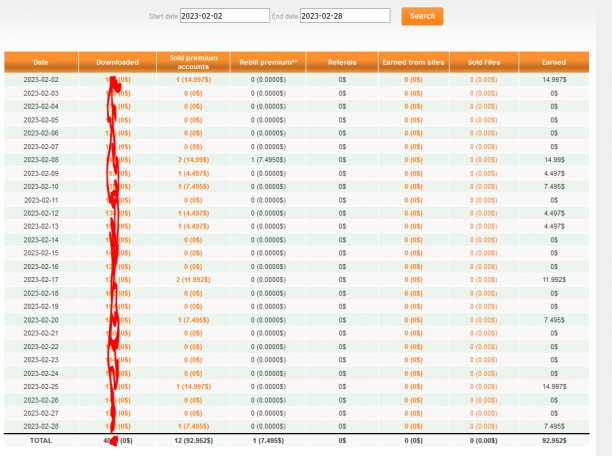Select the 2023-02-02 date cell
The image size is (612, 456).
(41, 80)
